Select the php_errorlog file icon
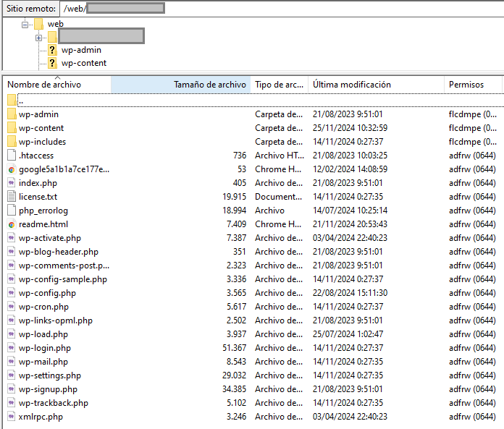Viewport: 504px width, 429px height. (12, 211)
